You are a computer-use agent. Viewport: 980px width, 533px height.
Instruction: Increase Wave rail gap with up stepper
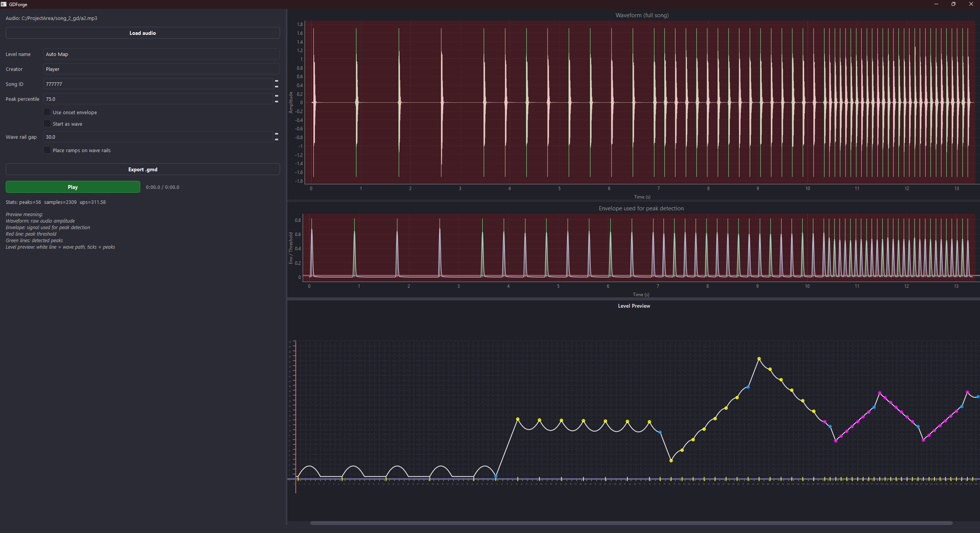[x=276, y=134]
